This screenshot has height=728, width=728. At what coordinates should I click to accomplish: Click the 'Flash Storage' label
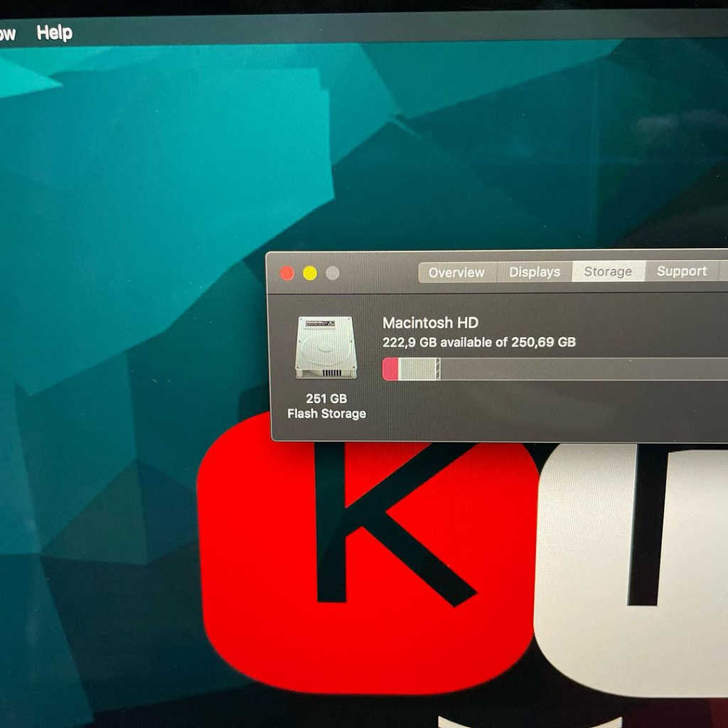[326, 414]
